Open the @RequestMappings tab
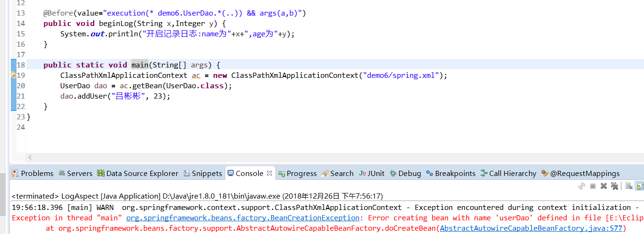 (x=580, y=173)
